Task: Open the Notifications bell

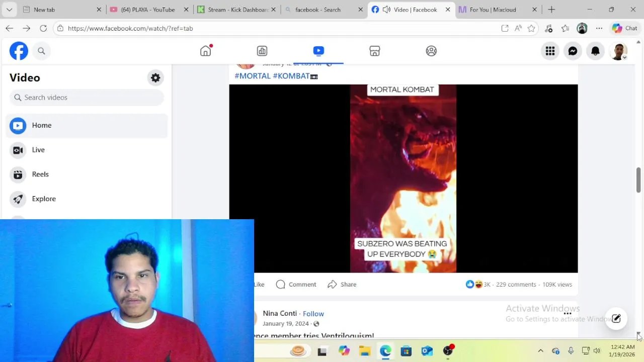Action: tap(595, 51)
